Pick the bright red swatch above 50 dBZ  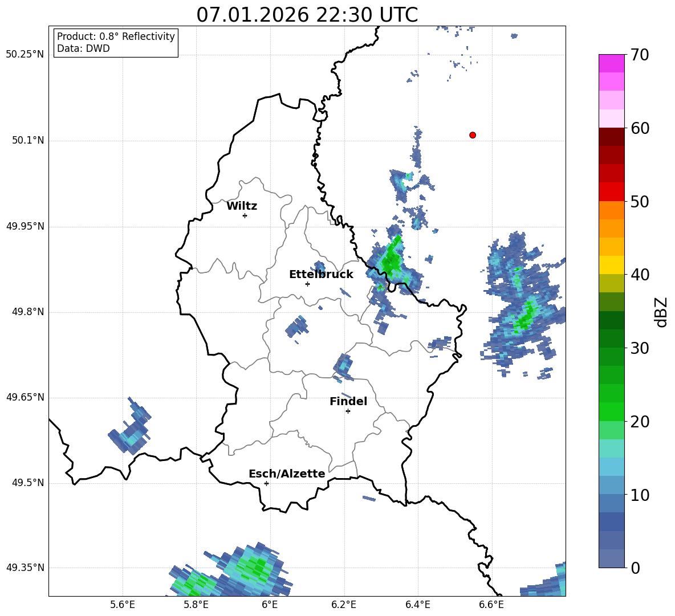coord(611,192)
